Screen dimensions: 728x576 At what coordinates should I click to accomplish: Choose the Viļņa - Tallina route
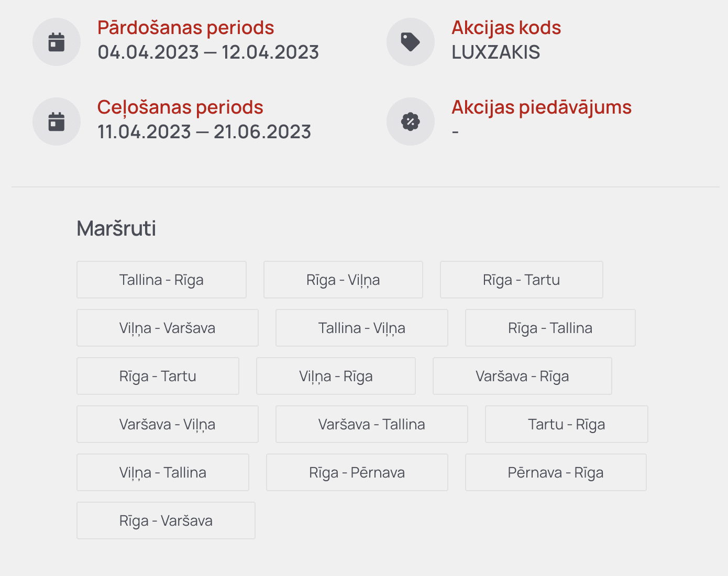coord(163,472)
